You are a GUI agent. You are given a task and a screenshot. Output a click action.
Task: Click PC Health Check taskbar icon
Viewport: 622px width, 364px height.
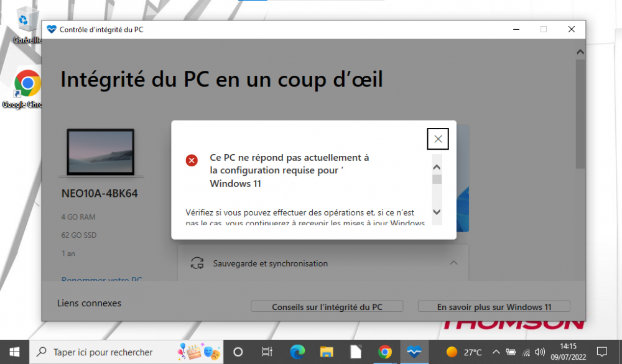[414, 352]
